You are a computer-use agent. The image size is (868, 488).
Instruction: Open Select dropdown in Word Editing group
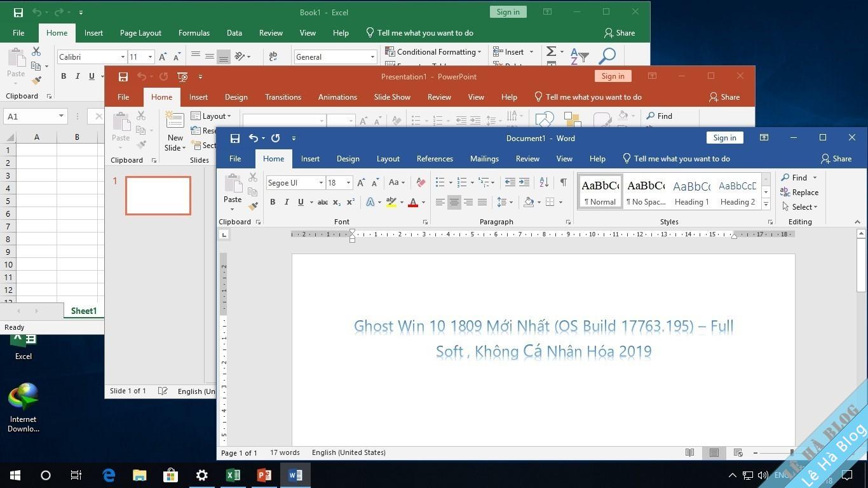point(799,207)
